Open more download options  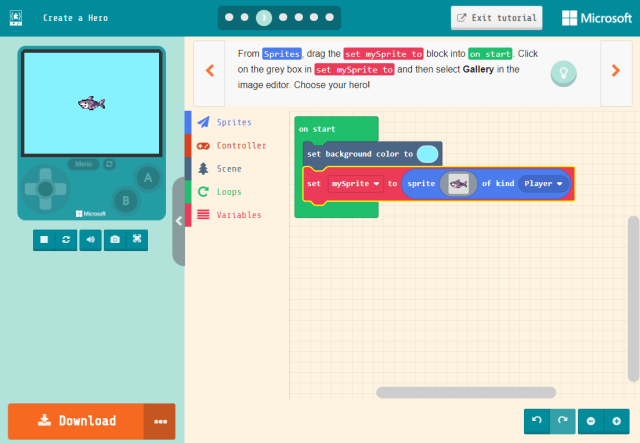coord(160,421)
